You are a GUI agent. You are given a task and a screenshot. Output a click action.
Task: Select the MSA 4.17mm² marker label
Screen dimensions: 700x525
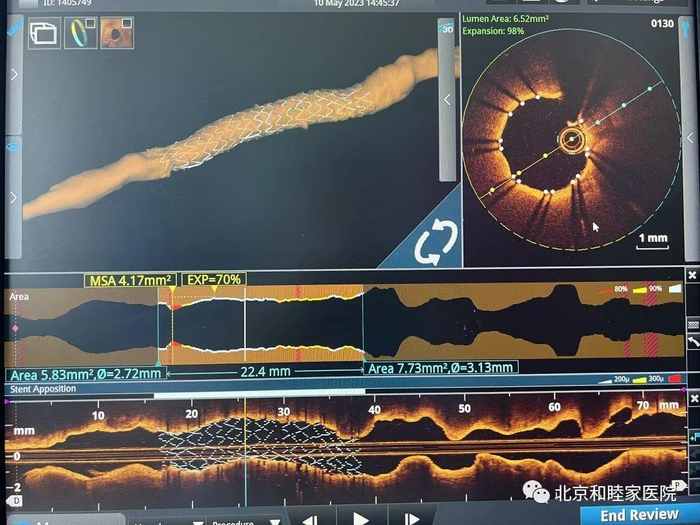(130, 281)
